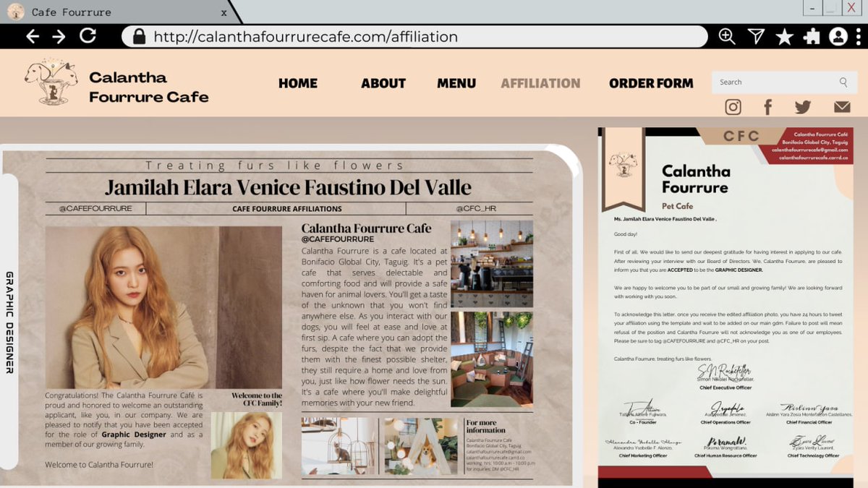The height and width of the screenshot is (488, 868).
Task: Open the cafe's Facebook page icon
Action: [x=767, y=107]
